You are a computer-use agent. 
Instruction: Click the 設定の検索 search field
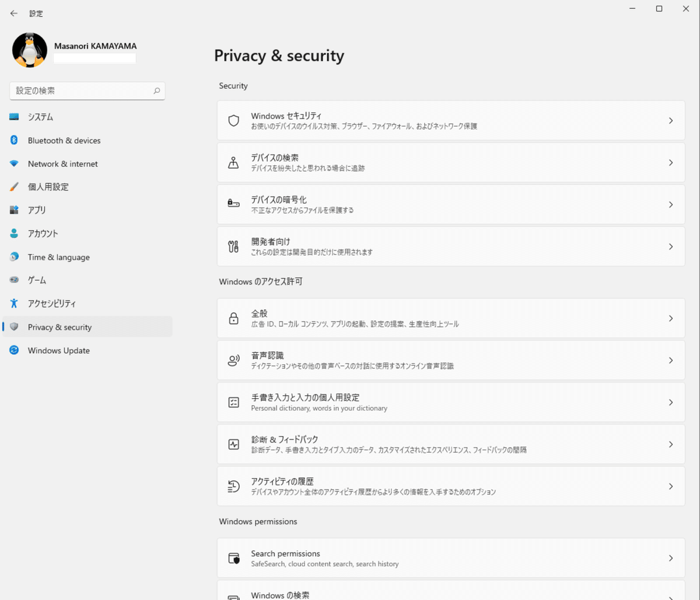(x=82, y=91)
